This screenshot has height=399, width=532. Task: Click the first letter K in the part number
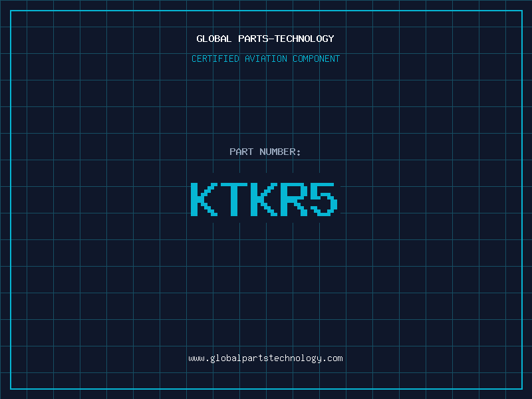tap(203, 199)
